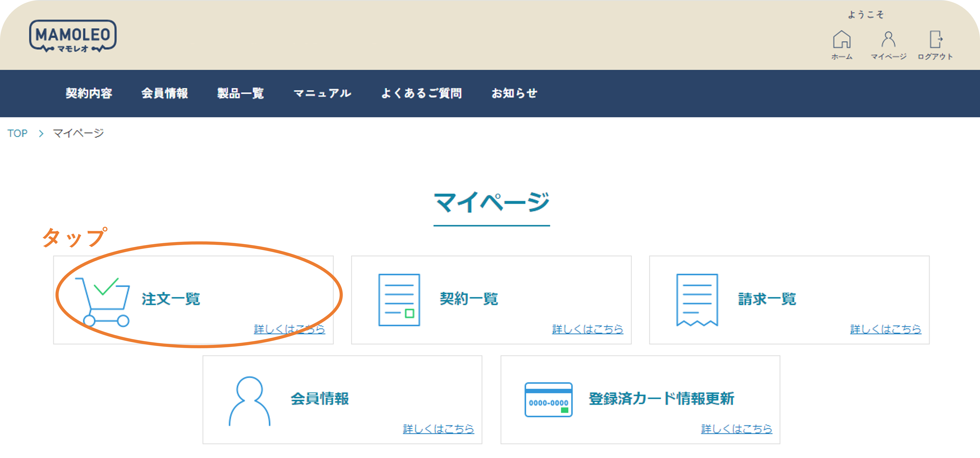Open the 会員情報 navigation menu item
Image resolution: width=980 pixels, height=458 pixels.
(165, 93)
